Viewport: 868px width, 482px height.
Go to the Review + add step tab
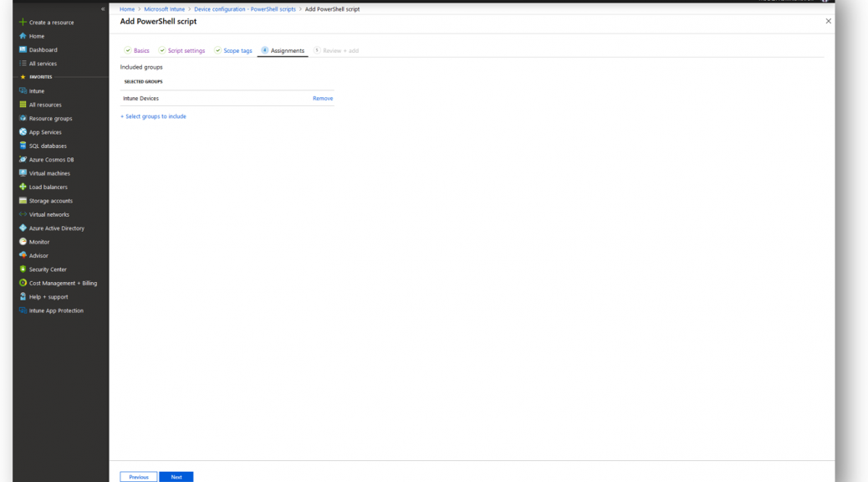tap(336, 50)
